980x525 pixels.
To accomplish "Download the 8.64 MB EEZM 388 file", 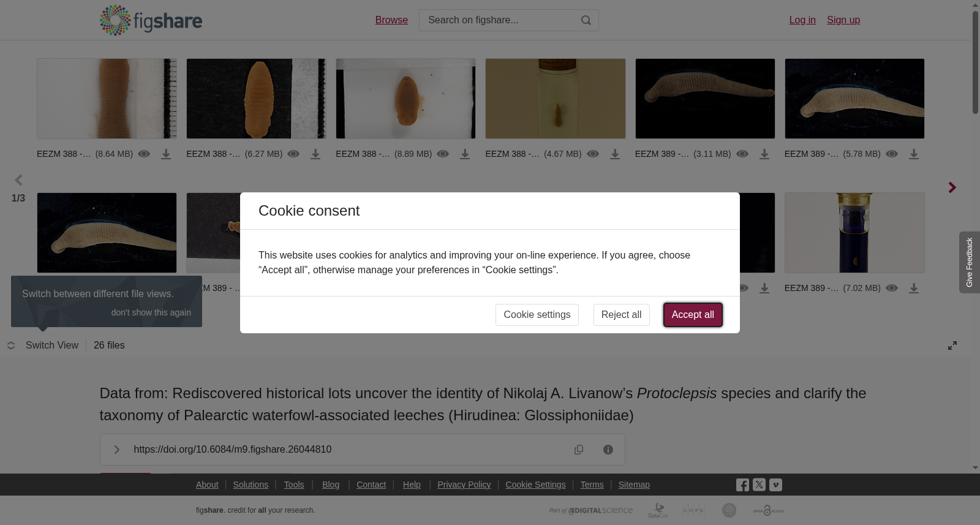I will click(166, 154).
